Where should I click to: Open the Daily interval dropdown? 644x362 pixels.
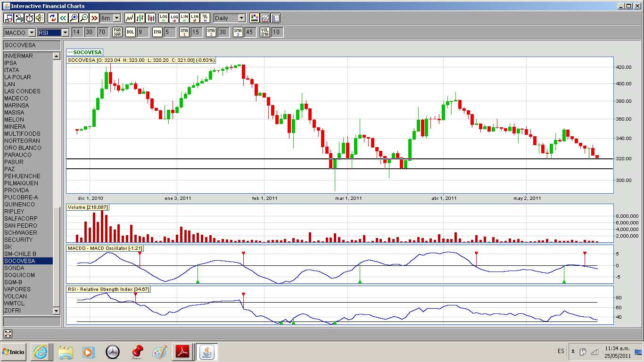tap(241, 18)
